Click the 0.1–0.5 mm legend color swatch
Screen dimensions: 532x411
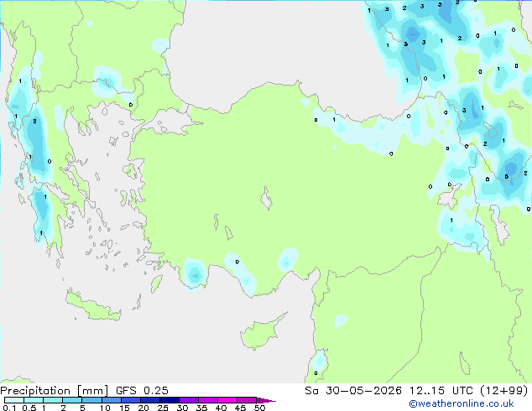point(14,400)
